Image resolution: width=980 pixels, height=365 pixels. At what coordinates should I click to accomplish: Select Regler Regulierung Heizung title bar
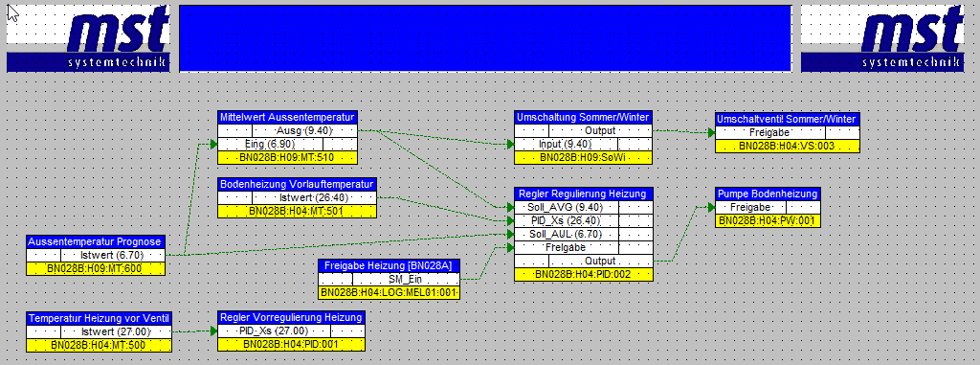click(x=583, y=194)
